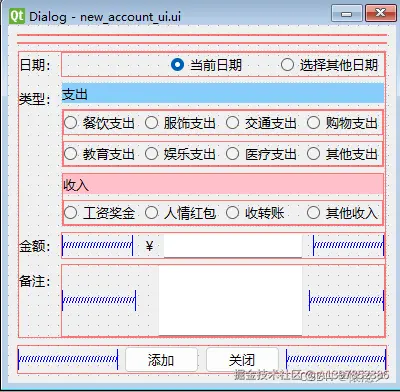Viewport: 400px width, 392px height.
Task: Choose 购物支出 expense type
Action: [x=342, y=123]
